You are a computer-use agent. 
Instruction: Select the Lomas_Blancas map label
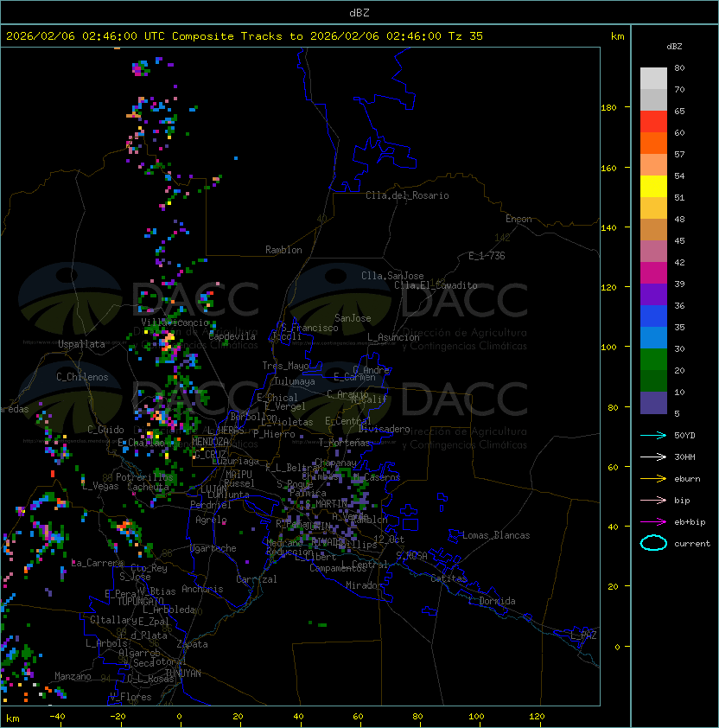click(x=496, y=535)
